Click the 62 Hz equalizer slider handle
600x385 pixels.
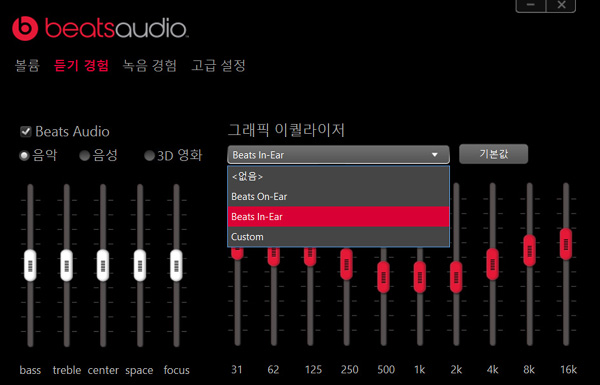(x=274, y=256)
